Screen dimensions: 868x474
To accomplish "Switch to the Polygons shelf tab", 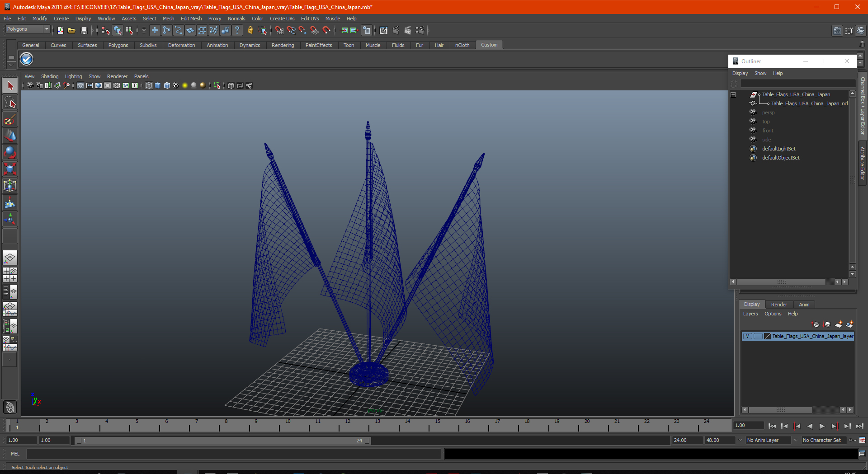I will (118, 45).
